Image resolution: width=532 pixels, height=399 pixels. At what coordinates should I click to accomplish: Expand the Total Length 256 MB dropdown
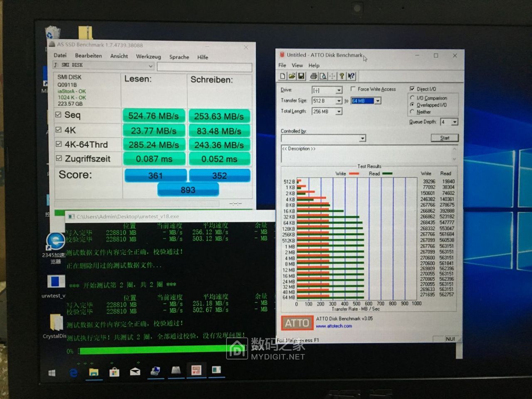339,112
